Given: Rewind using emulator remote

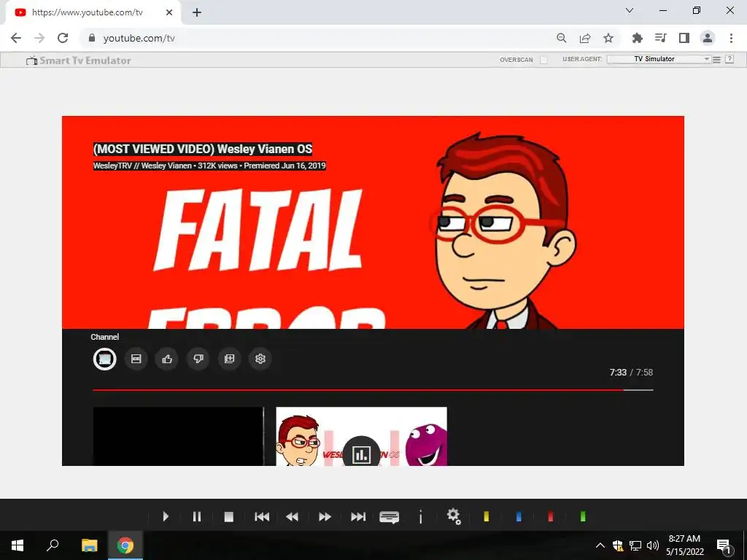Looking at the screenshot, I should [x=293, y=516].
